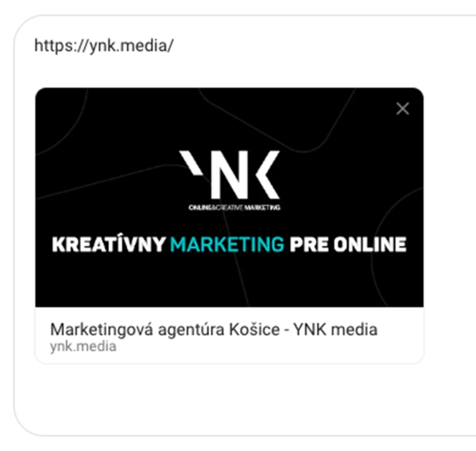Click the word Košice in the preview title
The image size is (476, 451).
click(254, 330)
